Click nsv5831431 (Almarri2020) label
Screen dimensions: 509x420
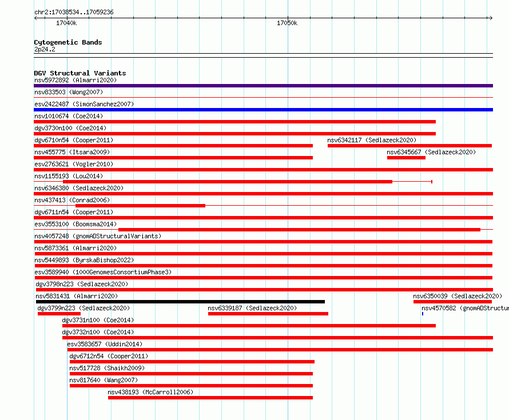[x=77, y=296]
